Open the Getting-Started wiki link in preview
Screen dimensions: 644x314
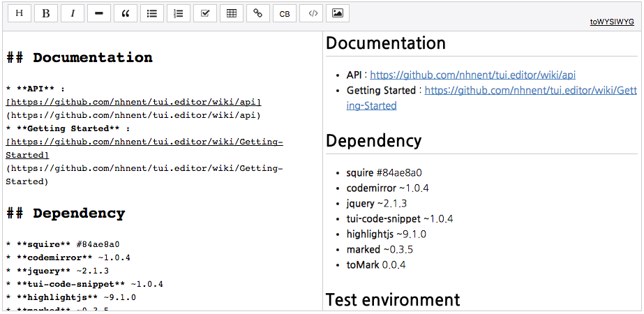[531, 90]
